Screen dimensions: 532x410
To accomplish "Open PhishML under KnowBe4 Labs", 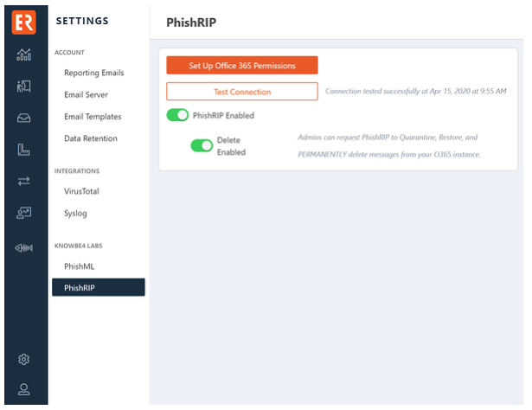I will pyautogui.click(x=79, y=266).
